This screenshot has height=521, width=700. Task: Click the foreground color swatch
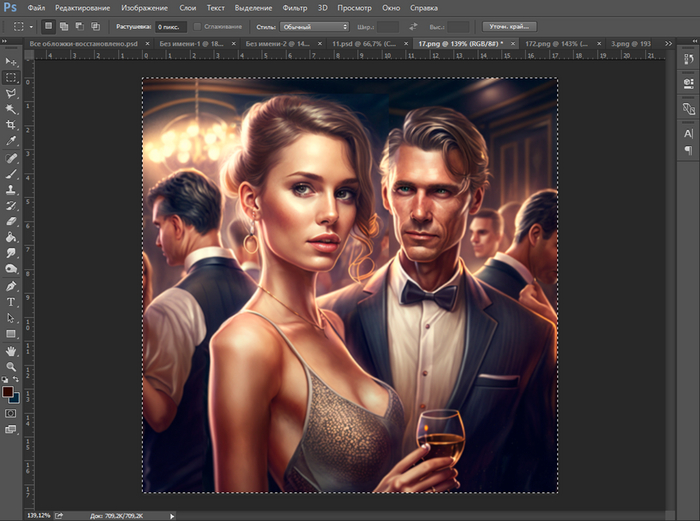pos(8,391)
